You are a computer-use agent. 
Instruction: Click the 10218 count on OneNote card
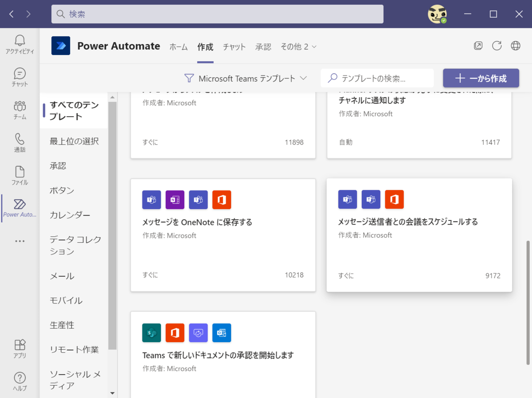coord(294,275)
